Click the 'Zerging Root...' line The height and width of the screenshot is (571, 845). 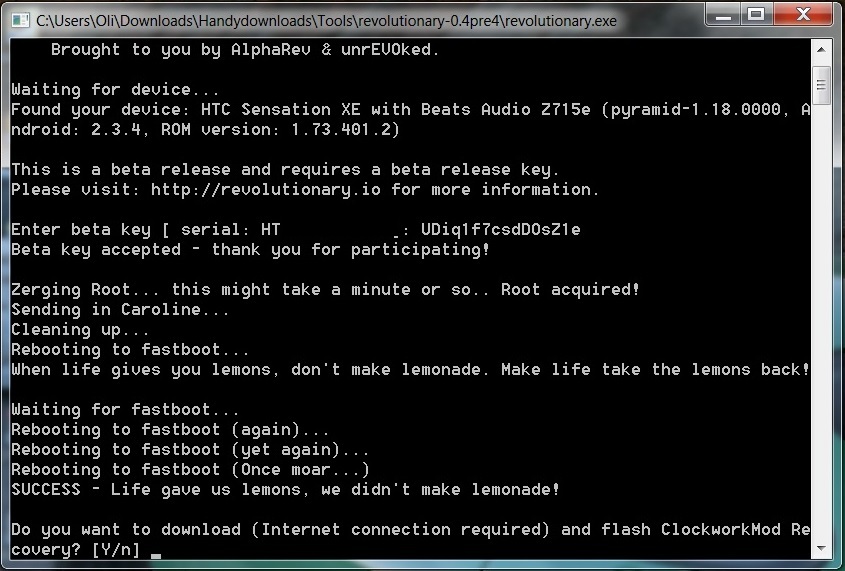point(325,290)
